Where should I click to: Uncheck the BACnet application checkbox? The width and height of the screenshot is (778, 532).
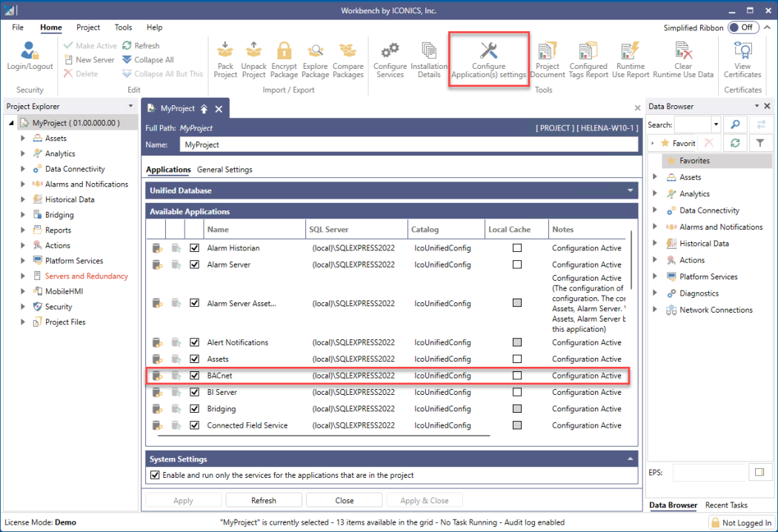194,375
